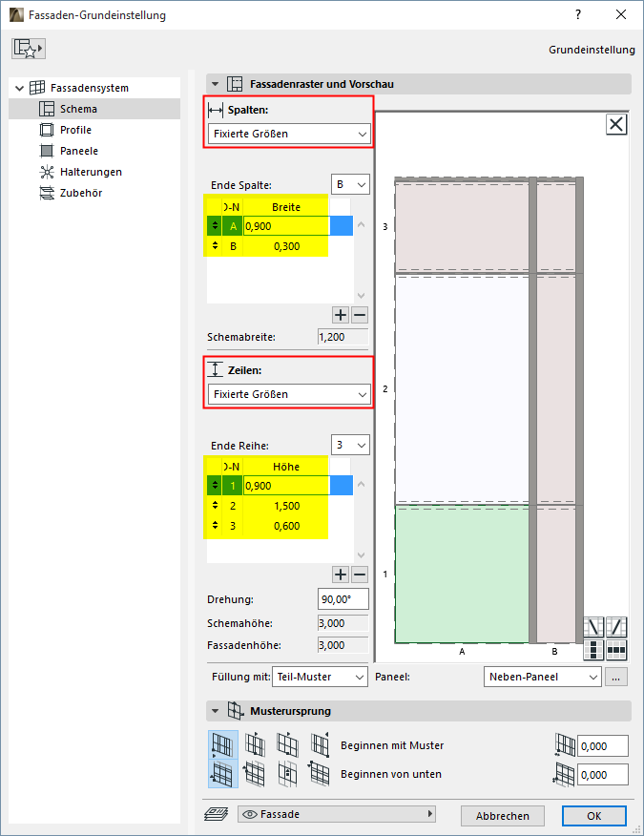Select fourth Beginnen von unten origin icon
Image resolution: width=644 pixels, height=836 pixels.
320,774
